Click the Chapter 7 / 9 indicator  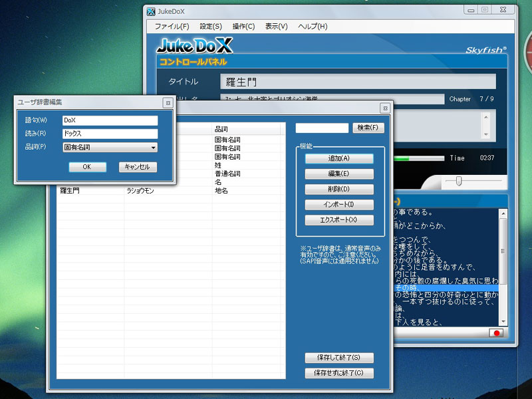(x=471, y=99)
